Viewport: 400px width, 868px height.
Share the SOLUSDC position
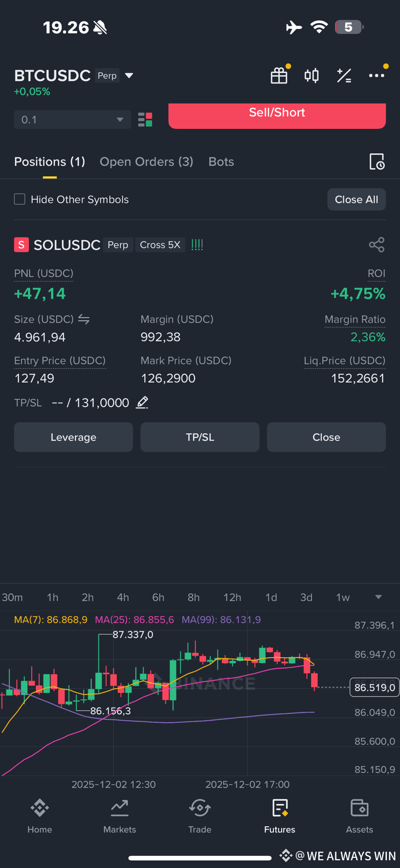click(x=377, y=245)
